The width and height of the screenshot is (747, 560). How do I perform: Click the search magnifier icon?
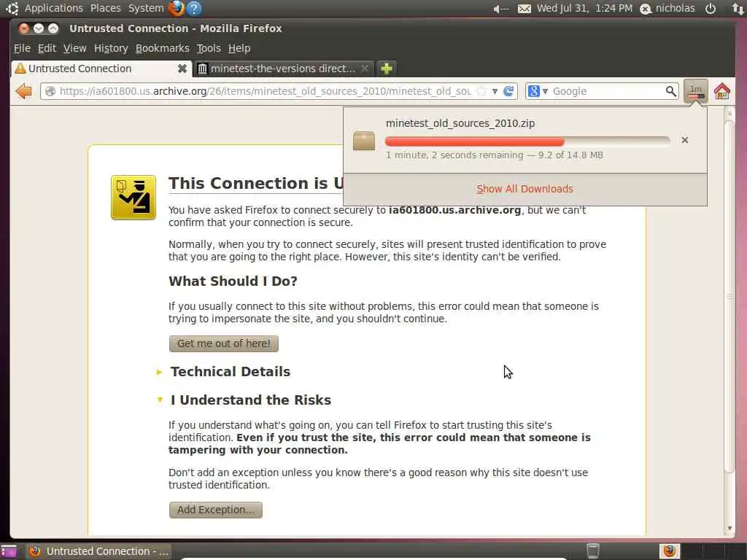coord(671,91)
